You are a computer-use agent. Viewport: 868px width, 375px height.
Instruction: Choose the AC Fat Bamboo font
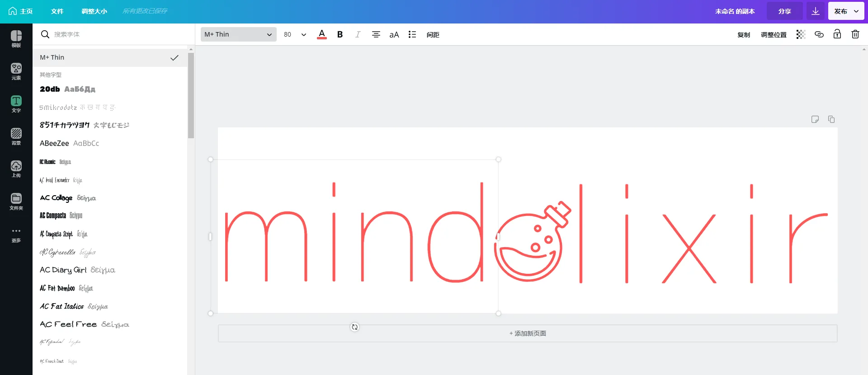point(110,288)
